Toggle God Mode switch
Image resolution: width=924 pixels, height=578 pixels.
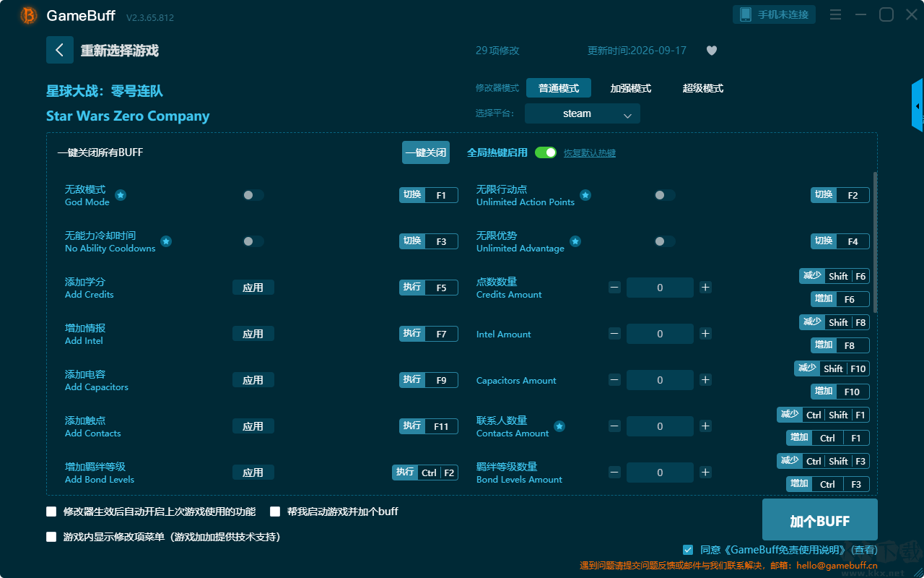point(253,195)
